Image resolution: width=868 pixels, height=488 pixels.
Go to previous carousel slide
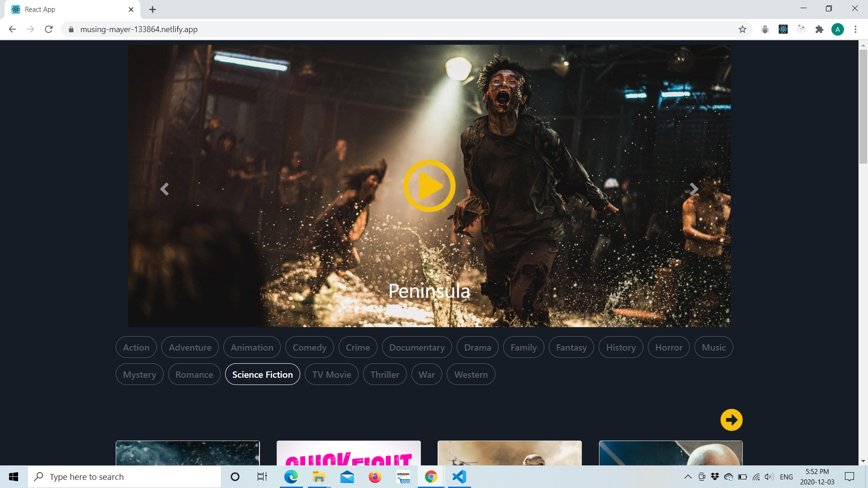pos(165,189)
